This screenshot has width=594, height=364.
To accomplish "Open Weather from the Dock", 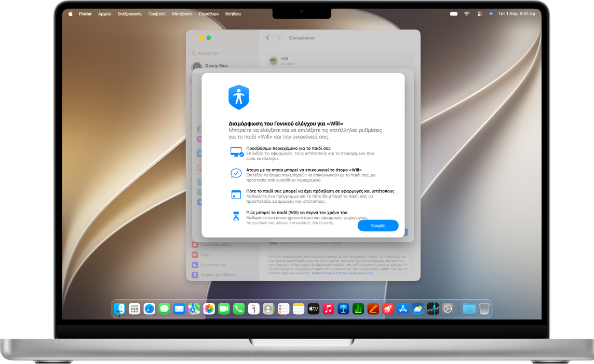I will [x=418, y=309].
